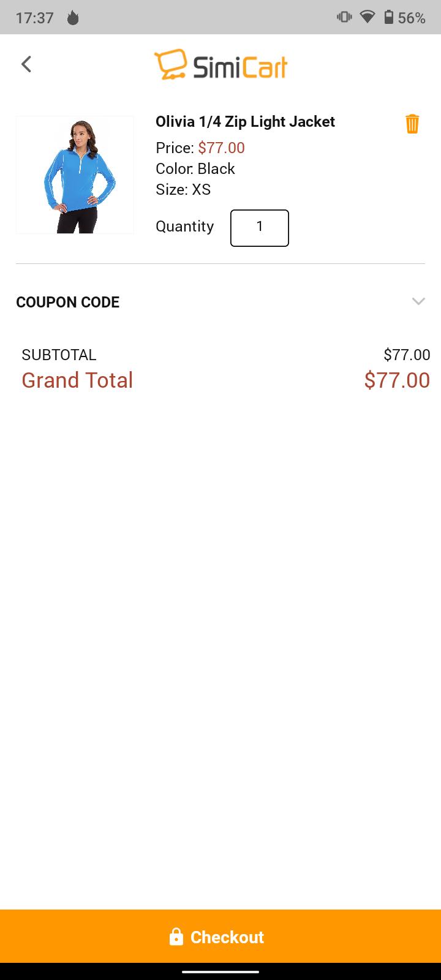Click the vibration mode status icon

point(343,18)
